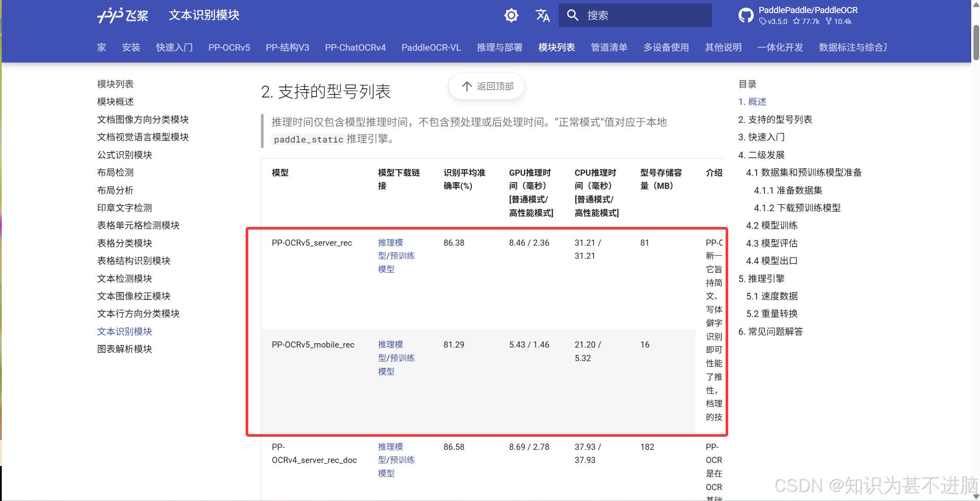
Task: Open 表格单元格检测模块 in the sidebar
Action: pyautogui.click(x=138, y=225)
